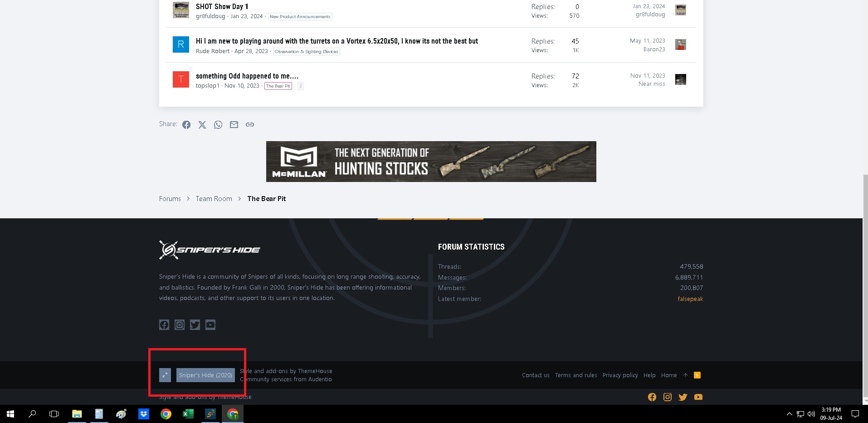Viewport: 868px width, 423px height.
Task: Copy the share link icon
Action: click(250, 125)
